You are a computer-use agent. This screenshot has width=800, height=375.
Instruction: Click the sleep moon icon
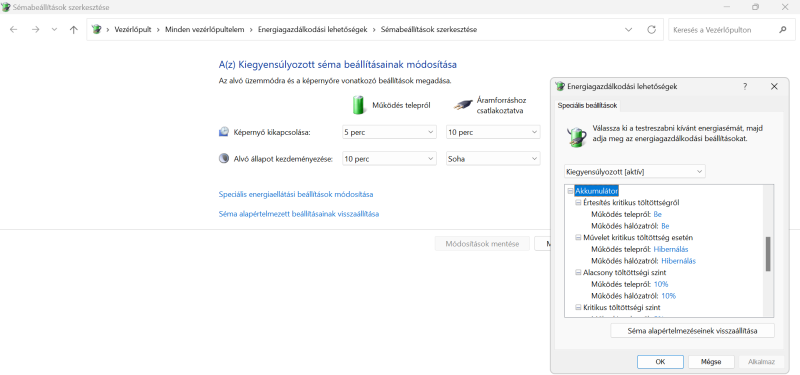click(x=223, y=159)
